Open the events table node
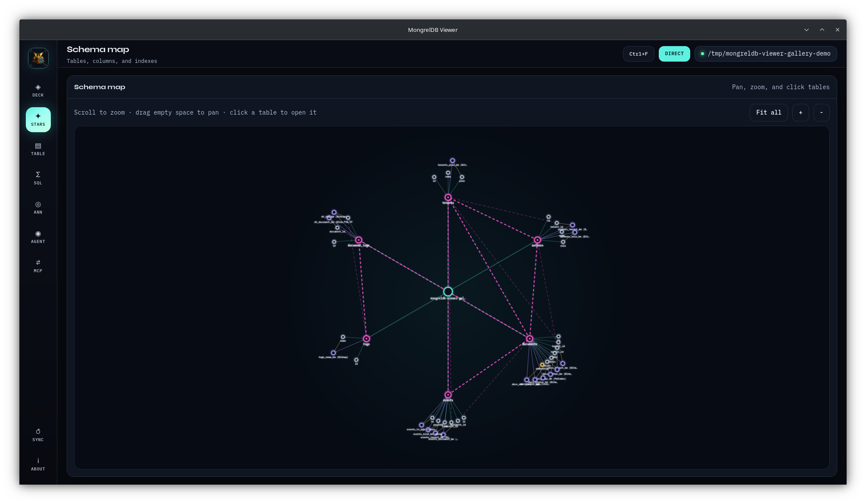The image size is (866, 504). (x=448, y=395)
